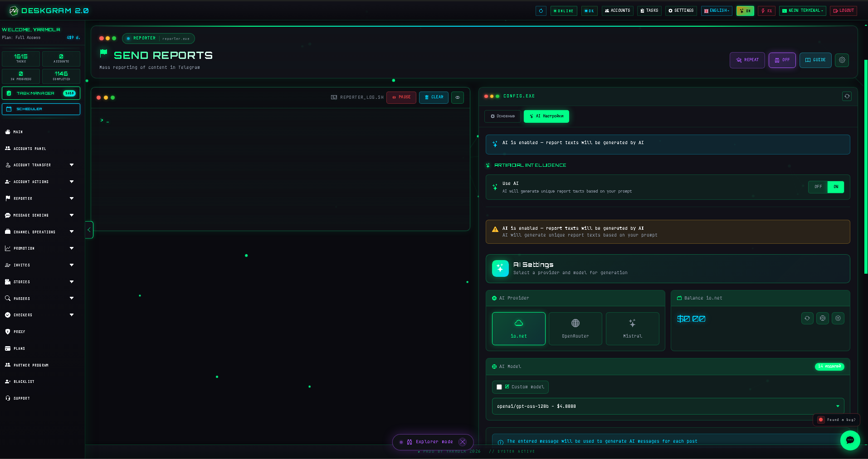Toggle the yellow-green ON button in top bar
Screen dimensions: 868x459
tap(745, 10)
